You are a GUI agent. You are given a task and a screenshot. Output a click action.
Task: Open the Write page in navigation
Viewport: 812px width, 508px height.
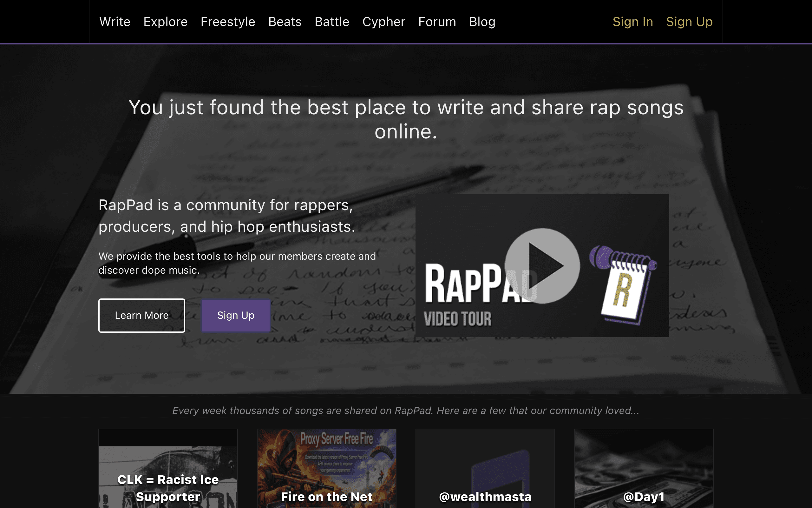(x=115, y=22)
